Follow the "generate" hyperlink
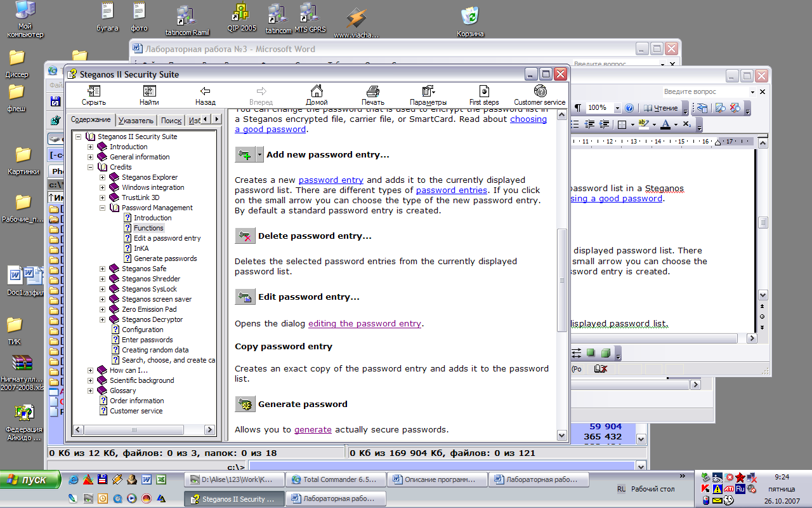Viewport: 812px width, 508px height. click(313, 429)
